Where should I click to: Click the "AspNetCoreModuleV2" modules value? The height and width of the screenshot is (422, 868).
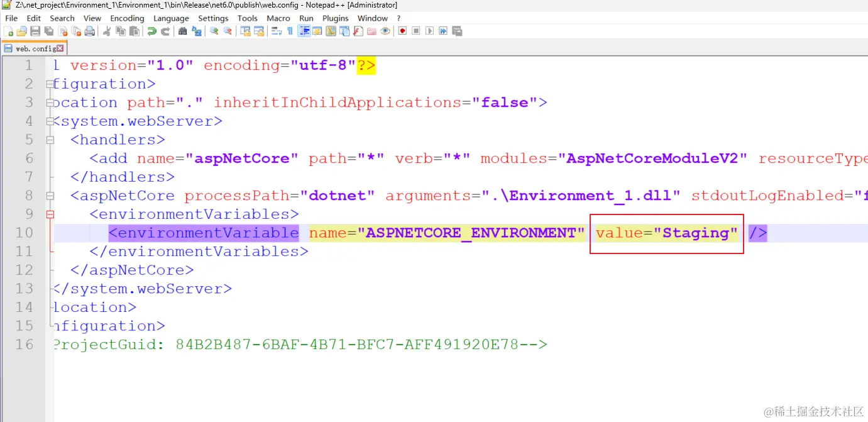(x=652, y=158)
